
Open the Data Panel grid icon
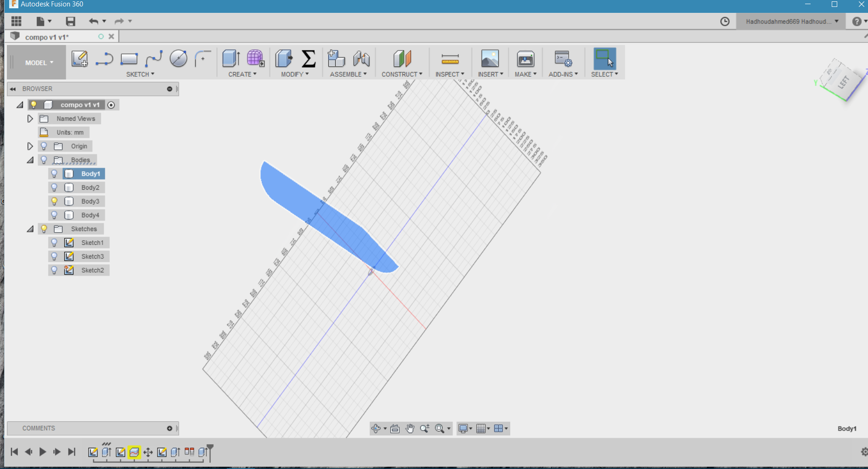(17, 21)
